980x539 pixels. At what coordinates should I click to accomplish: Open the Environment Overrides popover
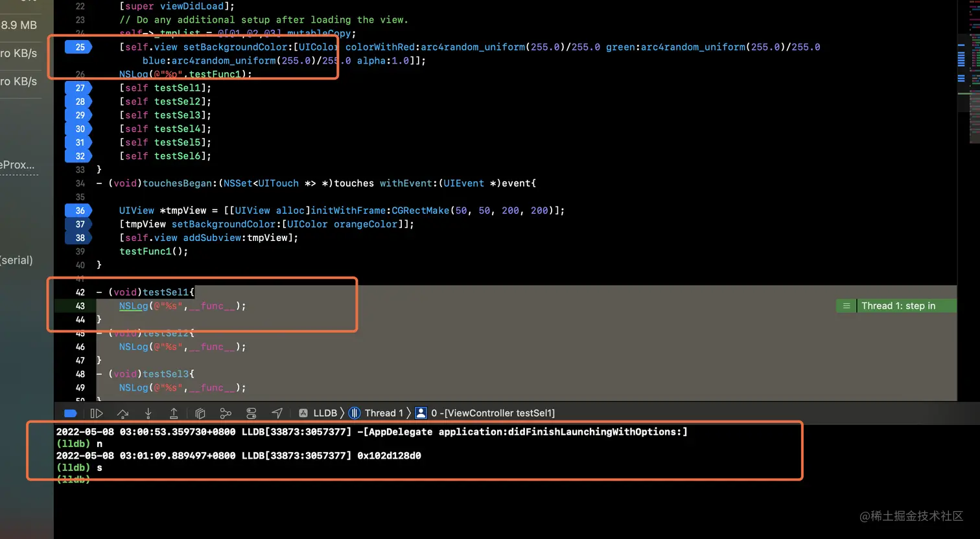(251, 413)
